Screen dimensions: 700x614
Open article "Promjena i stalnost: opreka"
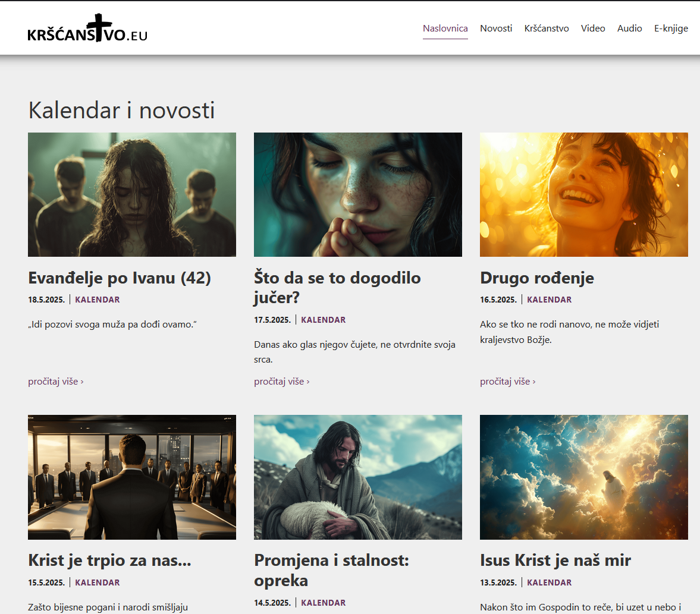(331, 570)
